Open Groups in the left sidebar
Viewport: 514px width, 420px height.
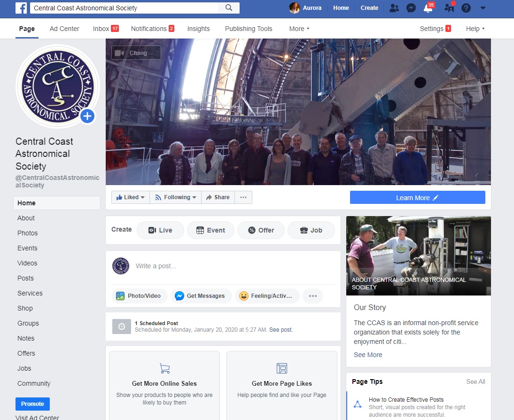pos(28,324)
